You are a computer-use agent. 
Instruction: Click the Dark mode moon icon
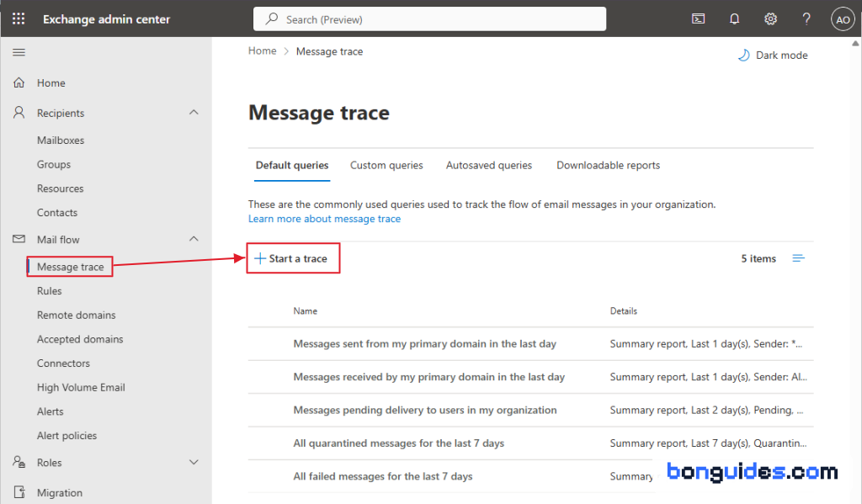(x=743, y=55)
